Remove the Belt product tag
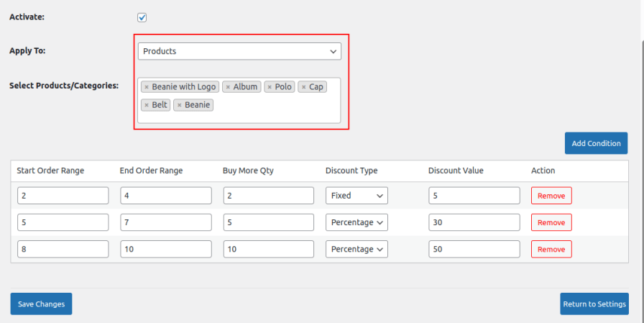The height and width of the screenshot is (323, 644). tap(147, 105)
